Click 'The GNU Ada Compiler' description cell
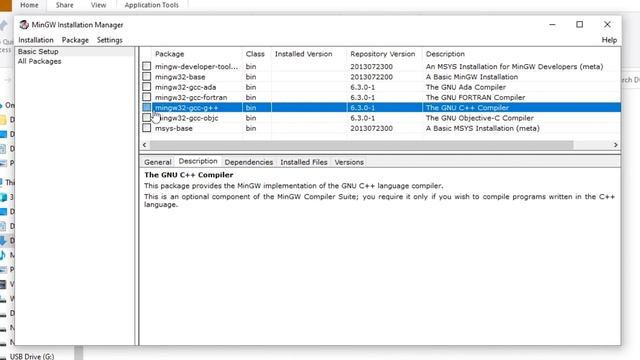The image size is (640, 360). click(466, 87)
